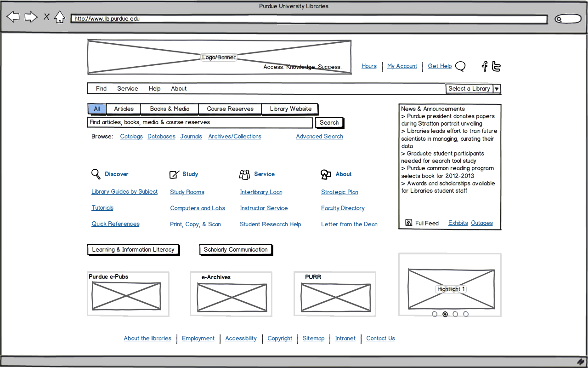Screen dimensions: 588x368
Task: Open the Twitter bird icon
Action: coord(496,66)
